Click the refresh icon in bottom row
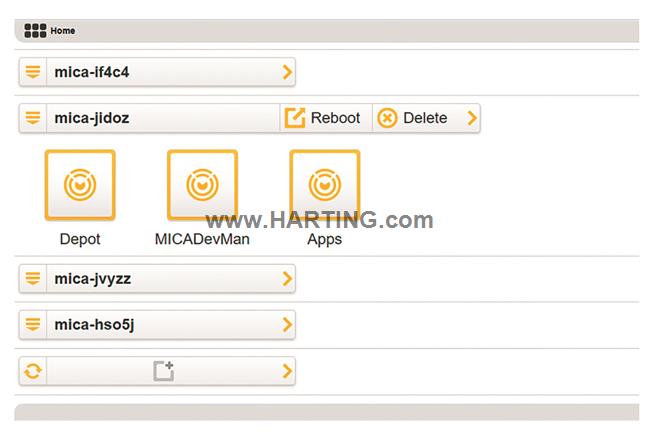The image size is (645, 440). click(33, 371)
